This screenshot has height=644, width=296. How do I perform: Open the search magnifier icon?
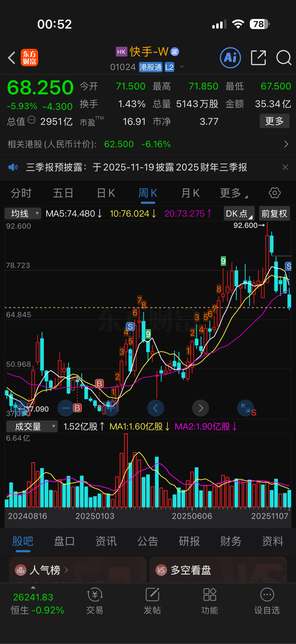[x=284, y=58]
